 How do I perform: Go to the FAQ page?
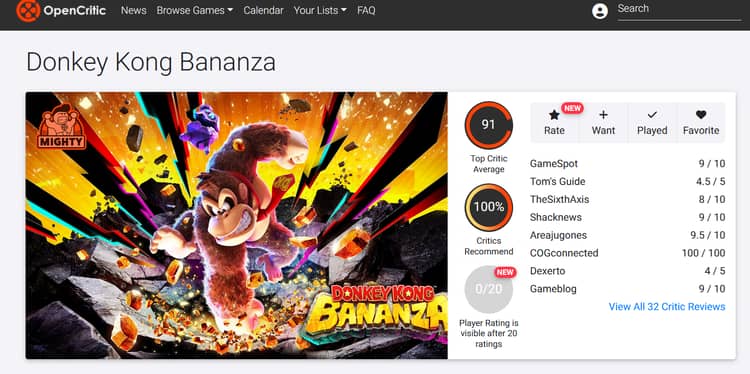[366, 10]
